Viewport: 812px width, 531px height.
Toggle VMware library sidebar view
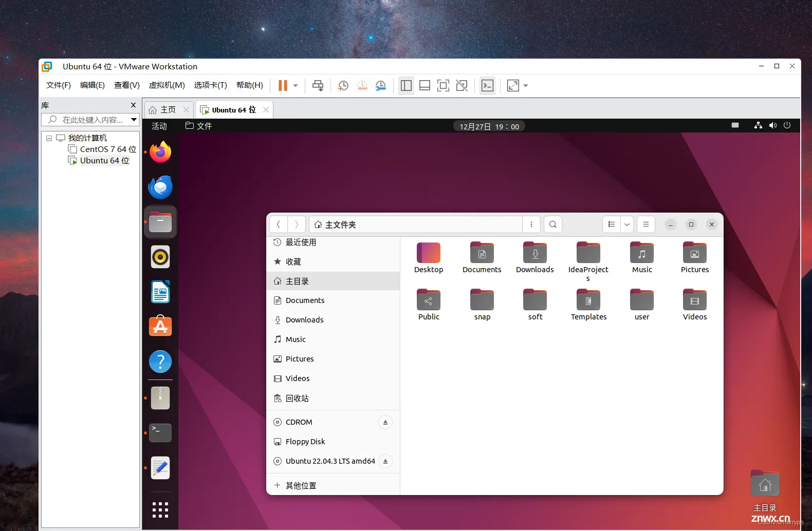(406, 86)
